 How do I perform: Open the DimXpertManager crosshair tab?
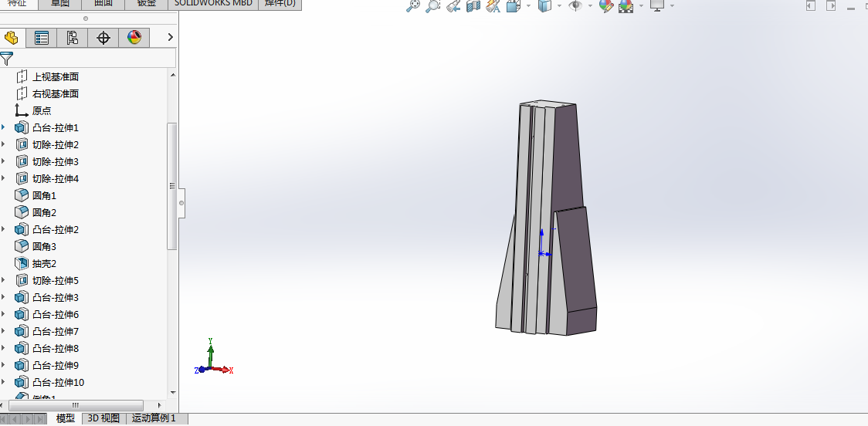click(103, 38)
